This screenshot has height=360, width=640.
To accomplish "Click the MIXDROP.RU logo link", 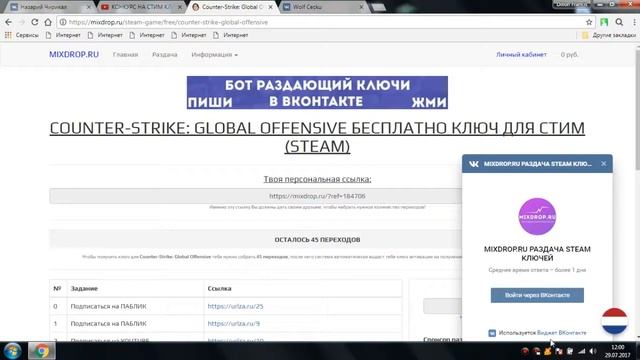I will [74, 54].
